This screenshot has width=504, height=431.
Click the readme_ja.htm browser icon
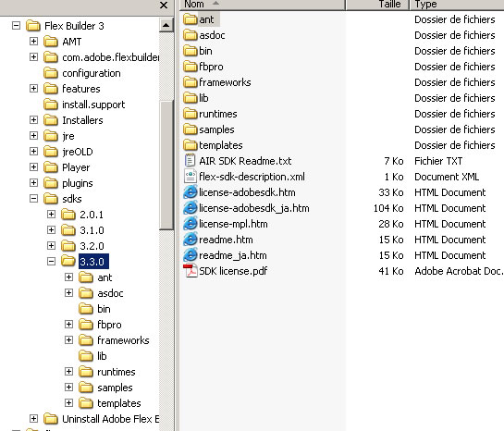click(x=190, y=255)
